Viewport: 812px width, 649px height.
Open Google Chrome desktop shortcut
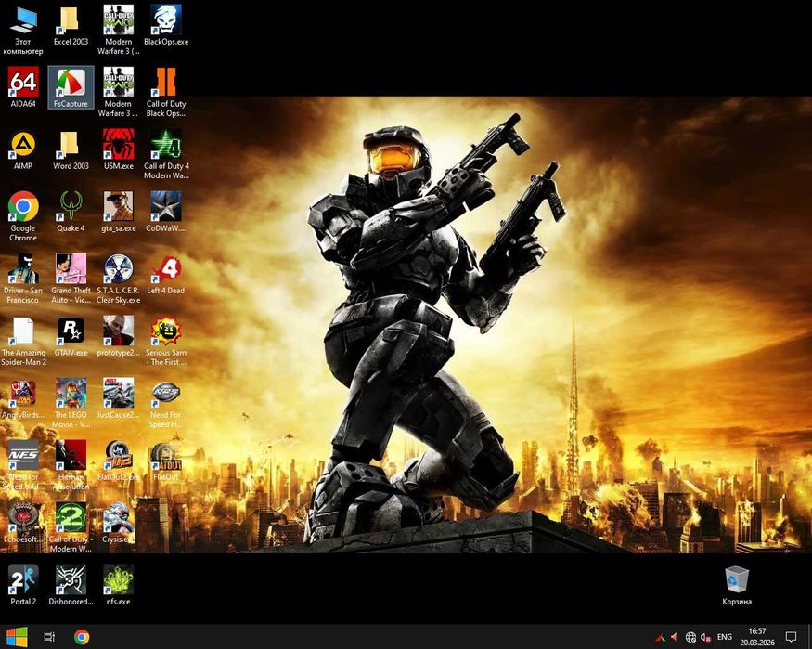[23, 216]
